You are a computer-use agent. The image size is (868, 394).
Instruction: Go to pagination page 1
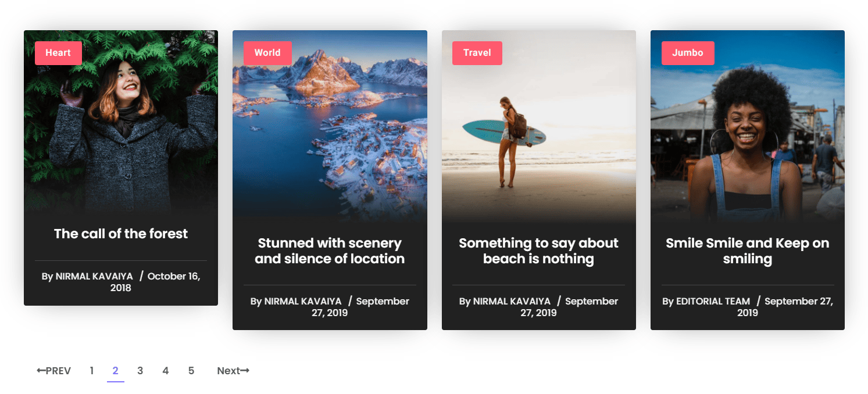pos(92,371)
